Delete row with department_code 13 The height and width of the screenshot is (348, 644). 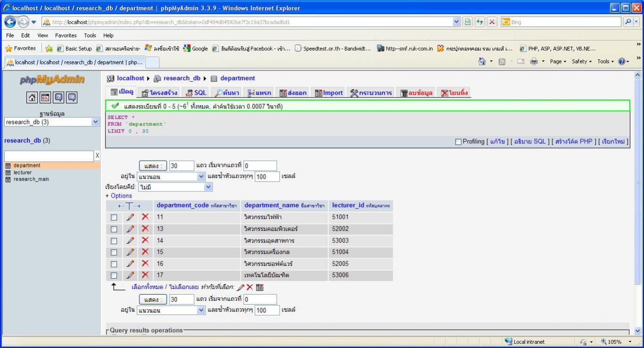click(145, 229)
